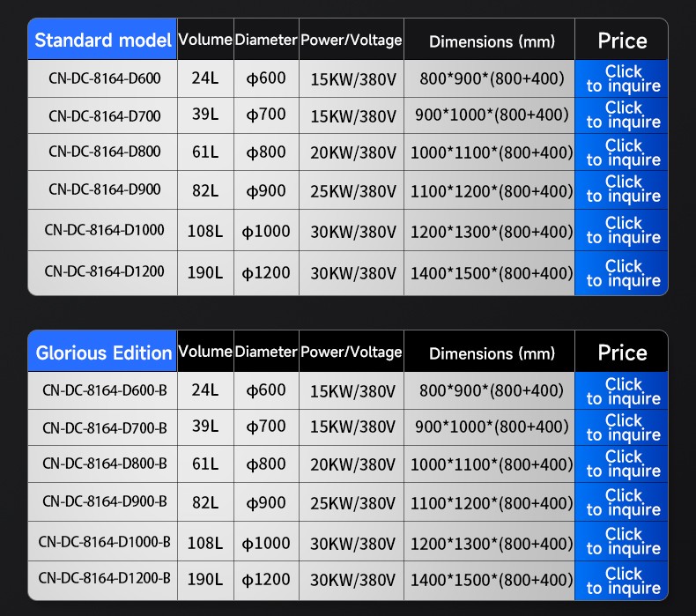Image resolution: width=696 pixels, height=616 pixels.
Task: Click diameter φ800 in Standard model table
Action: point(266,152)
